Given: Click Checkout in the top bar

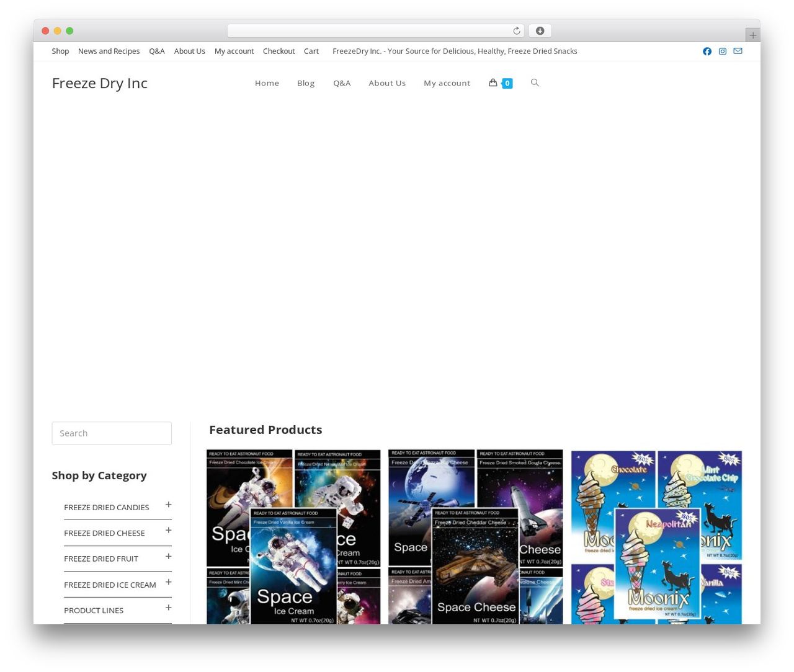Looking at the screenshot, I should point(279,51).
